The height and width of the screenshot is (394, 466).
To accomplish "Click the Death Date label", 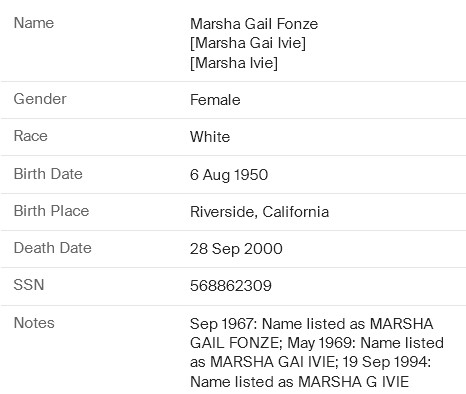I will point(53,248).
